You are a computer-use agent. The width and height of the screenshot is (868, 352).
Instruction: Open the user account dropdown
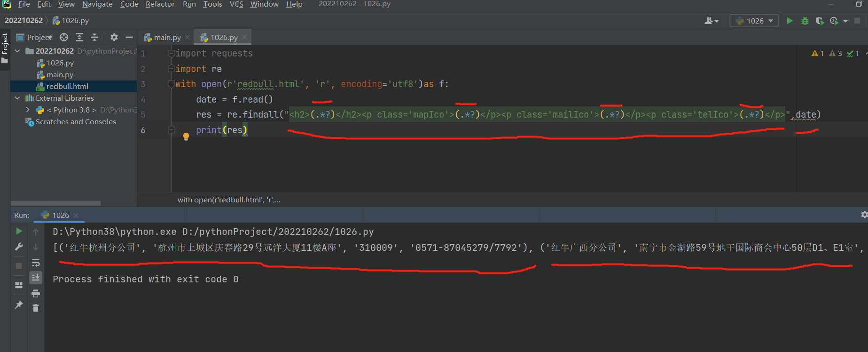tap(712, 21)
